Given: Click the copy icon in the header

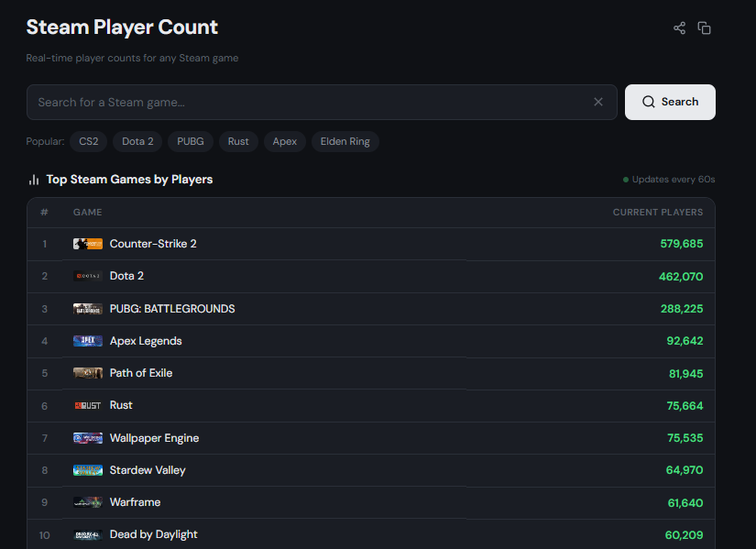Looking at the screenshot, I should pyautogui.click(x=704, y=28).
